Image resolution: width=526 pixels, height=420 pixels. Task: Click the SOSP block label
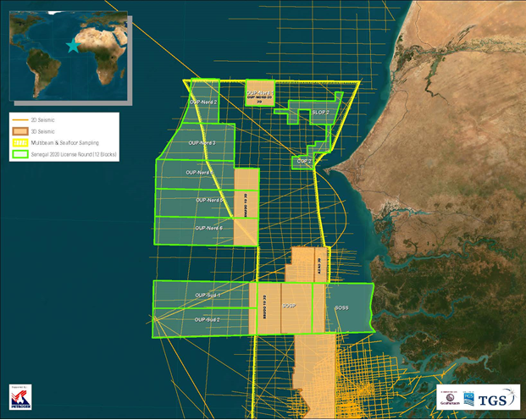pos(288,307)
